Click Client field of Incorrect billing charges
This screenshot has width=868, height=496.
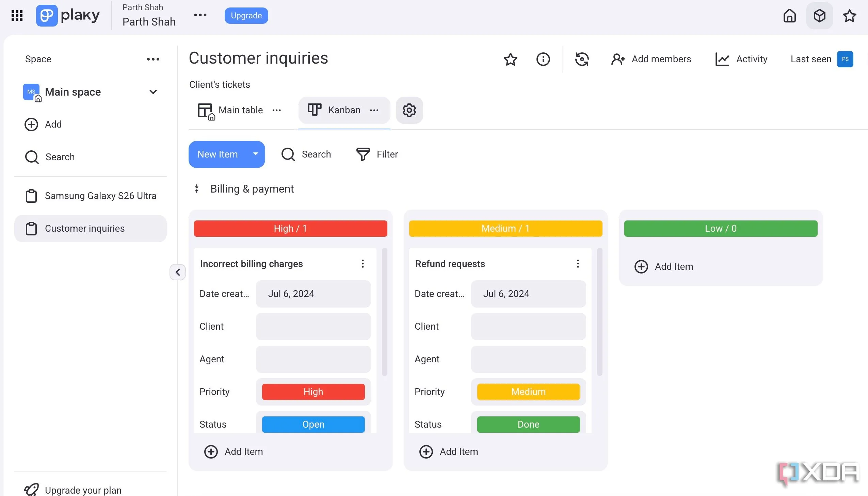point(313,327)
